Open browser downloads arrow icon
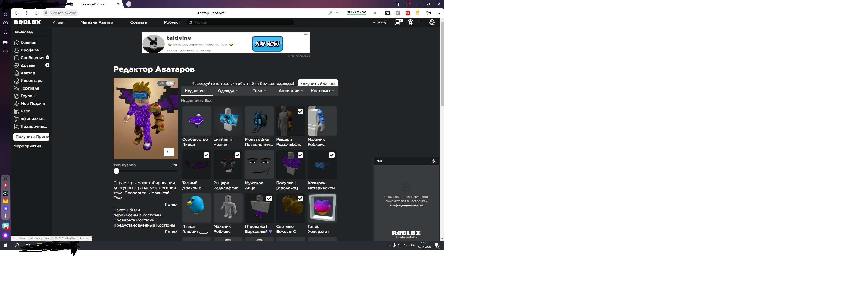This screenshot has height=293, width=868. pos(438,13)
